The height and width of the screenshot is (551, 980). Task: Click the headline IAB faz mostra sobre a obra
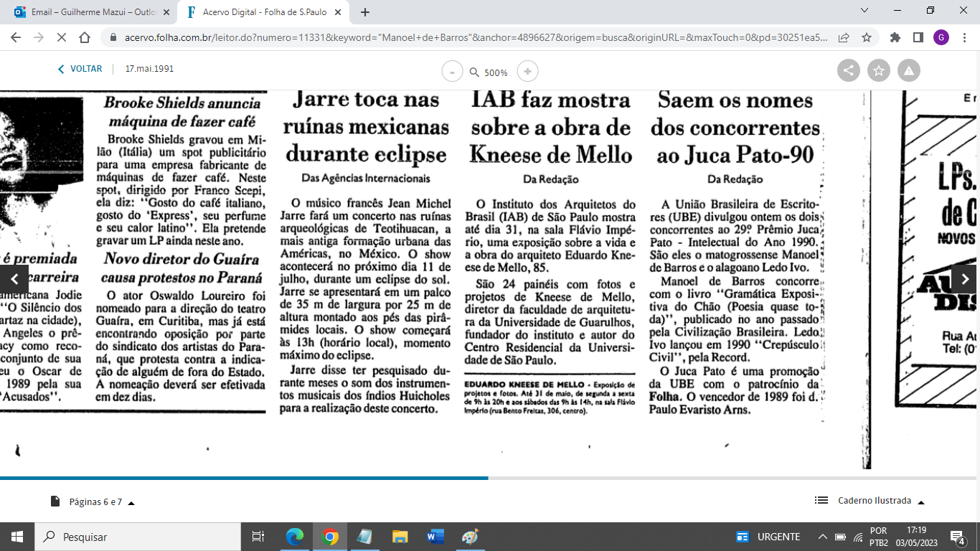[x=551, y=127]
